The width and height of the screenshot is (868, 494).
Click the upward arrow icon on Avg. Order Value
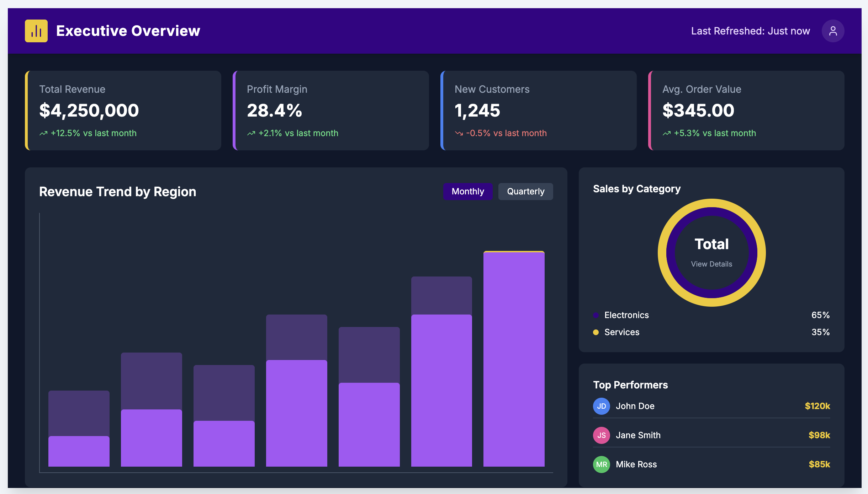point(667,133)
